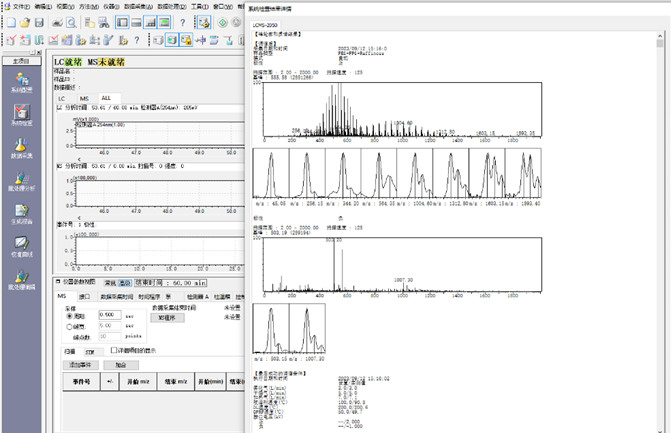Open the 方法 menu
The image size is (671, 433).
click(89, 6)
